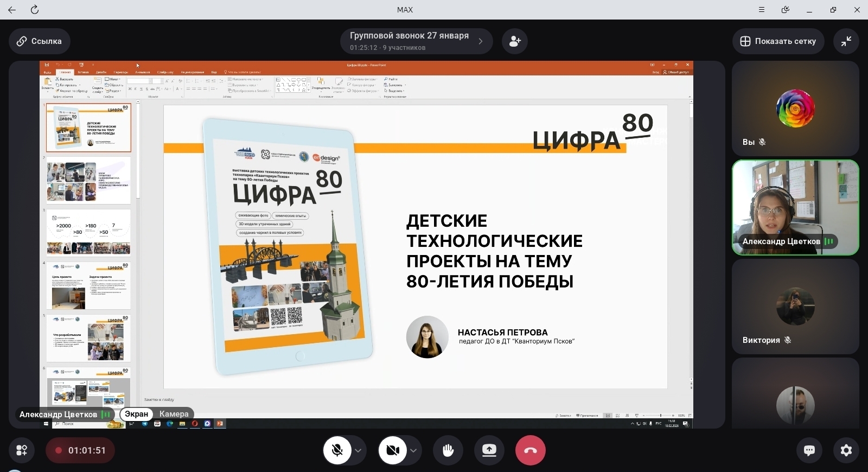The width and height of the screenshot is (868, 472).
Task: Open group call details chevron
Action: point(481,41)
